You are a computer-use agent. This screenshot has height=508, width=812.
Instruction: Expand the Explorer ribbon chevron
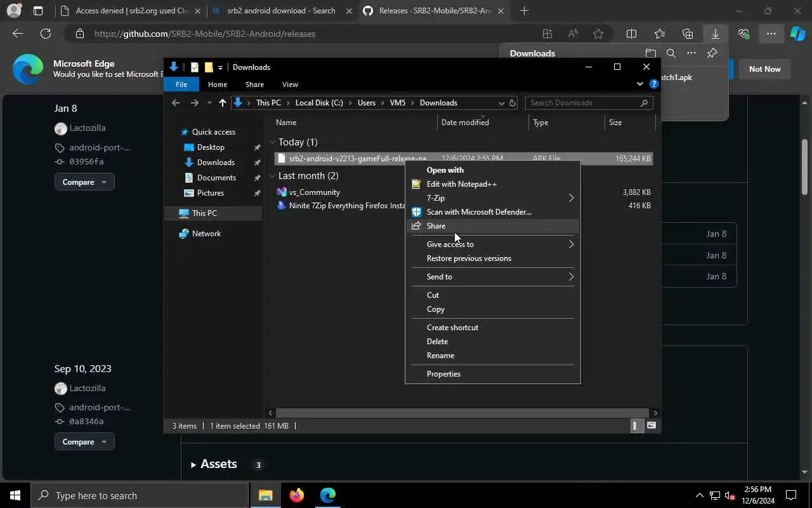click(x=639, y=84)
